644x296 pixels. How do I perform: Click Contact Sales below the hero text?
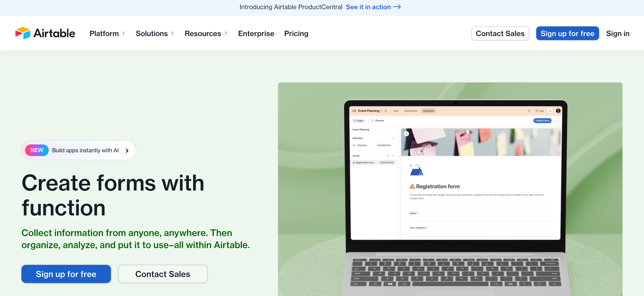pos(163,274)
